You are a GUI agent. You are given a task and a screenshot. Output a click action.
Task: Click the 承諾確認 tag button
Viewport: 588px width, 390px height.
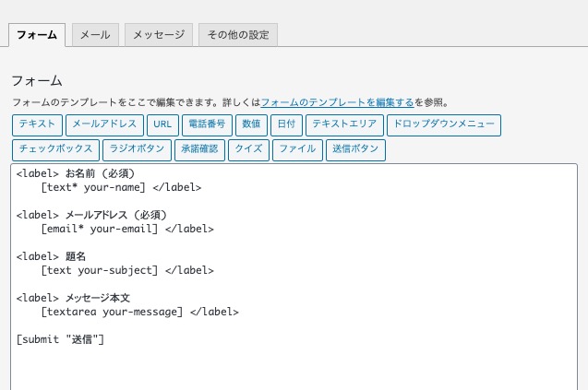[199, 150]
